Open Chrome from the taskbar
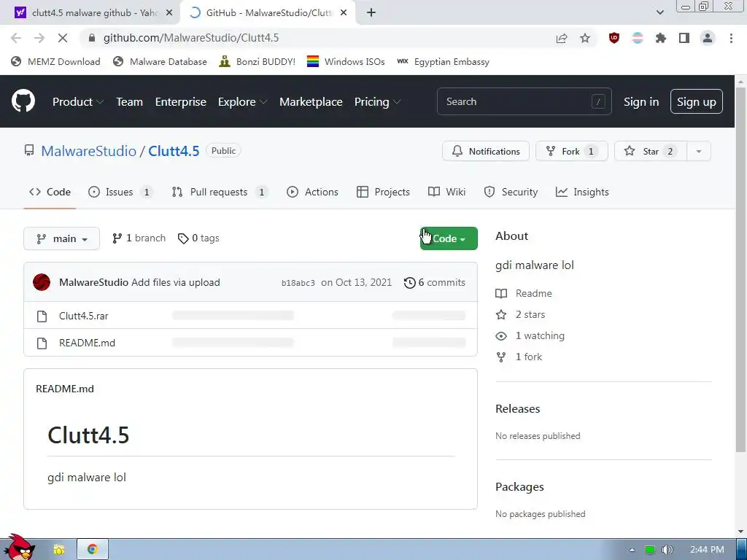This screenshot has height=560, width=747. click(x=93, y=549)
